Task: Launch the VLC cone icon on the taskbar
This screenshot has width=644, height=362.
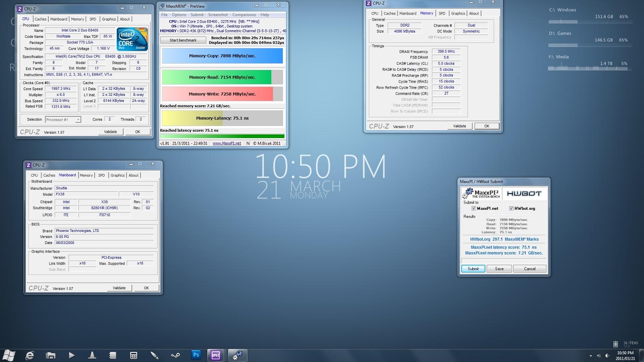Action: (x=92, y=355)
